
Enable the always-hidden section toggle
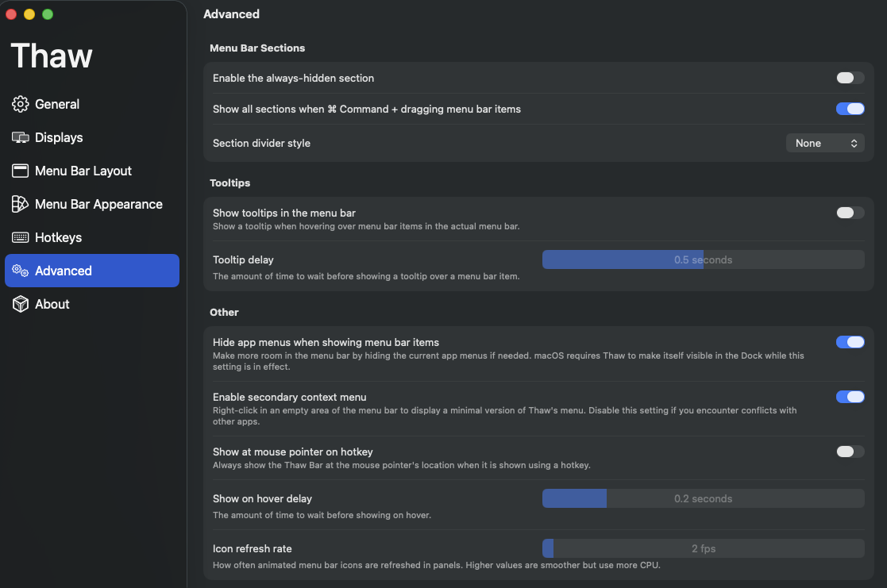[850, 78]
